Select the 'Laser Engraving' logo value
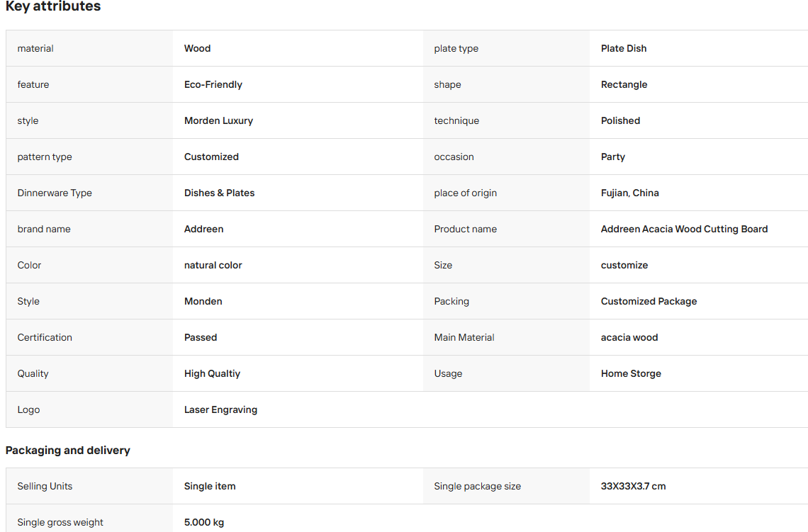808x532 pixels. [x=220, y=409]
